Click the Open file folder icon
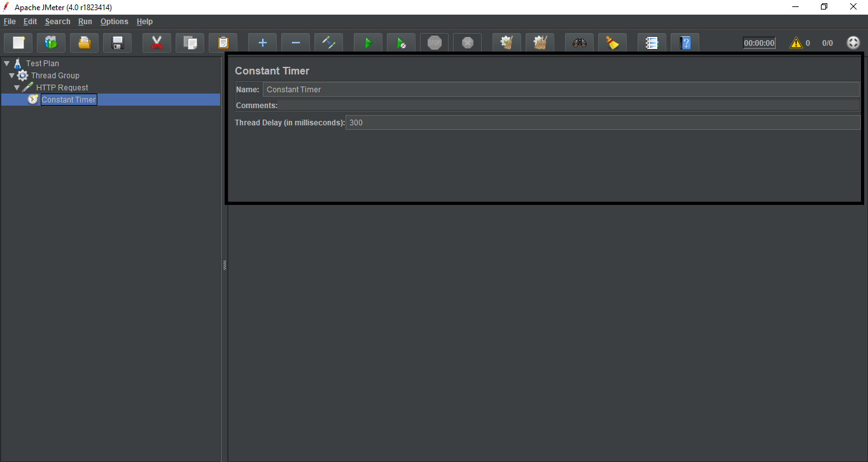868x462 pixels. (x=84, y=43)
